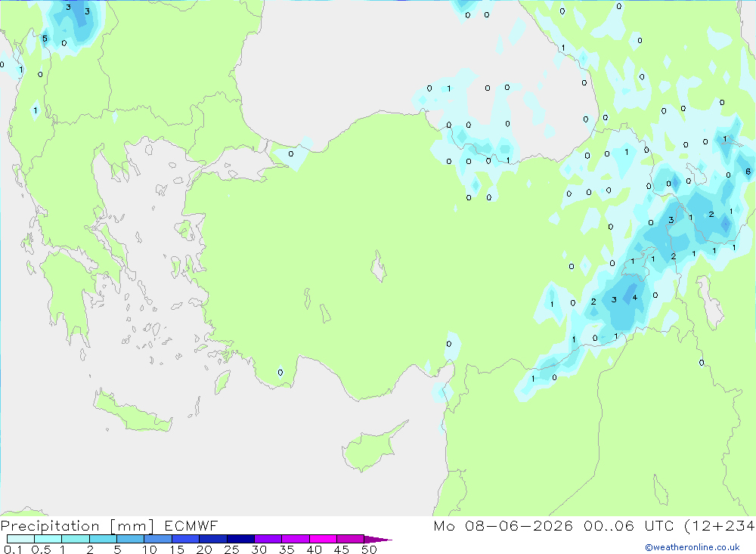Select the 2–5 mm legend color box
This screenshot has width=756, height=554.
click(103, 539)
